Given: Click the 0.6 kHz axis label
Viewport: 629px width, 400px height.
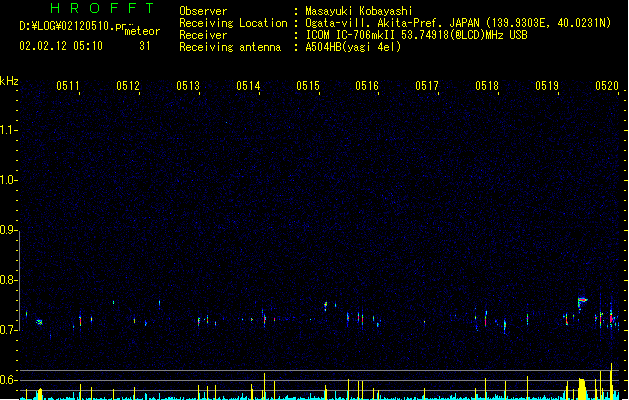Looking at the screenshot, I should pos(8,380).
